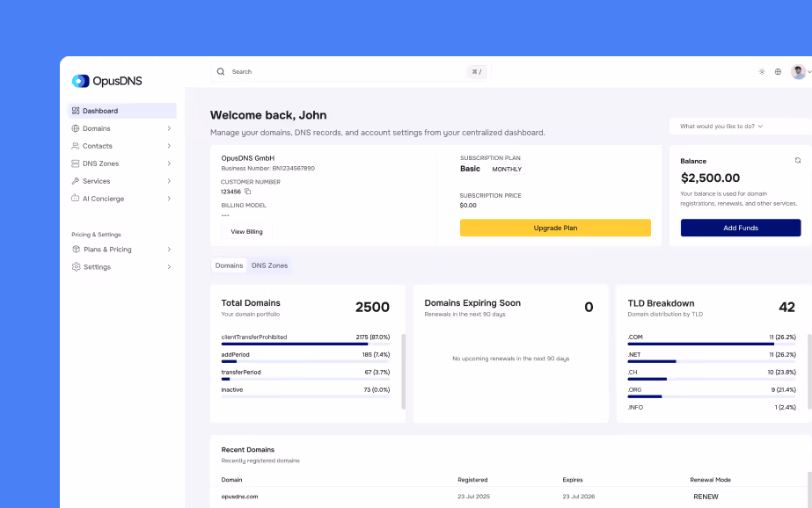Click the Dashboard grid icon
Screen dimensions: 812x508
coord(76,111)
